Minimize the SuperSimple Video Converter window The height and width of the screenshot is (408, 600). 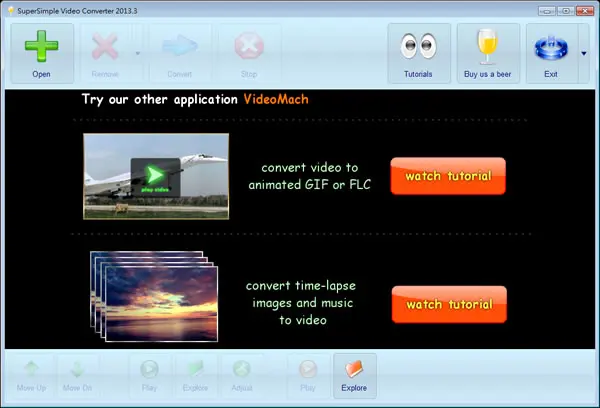[x=547, y=11]
